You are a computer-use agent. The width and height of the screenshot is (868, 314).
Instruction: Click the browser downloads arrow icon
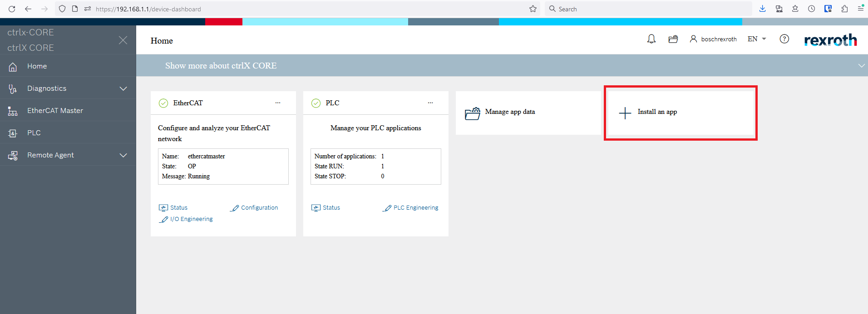point(763,9)
